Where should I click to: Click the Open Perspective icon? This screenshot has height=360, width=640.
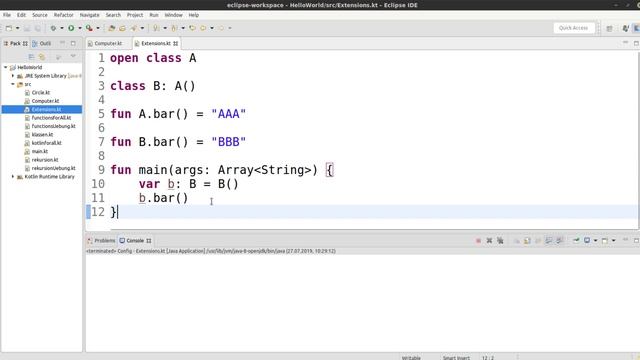pos(609,28)
